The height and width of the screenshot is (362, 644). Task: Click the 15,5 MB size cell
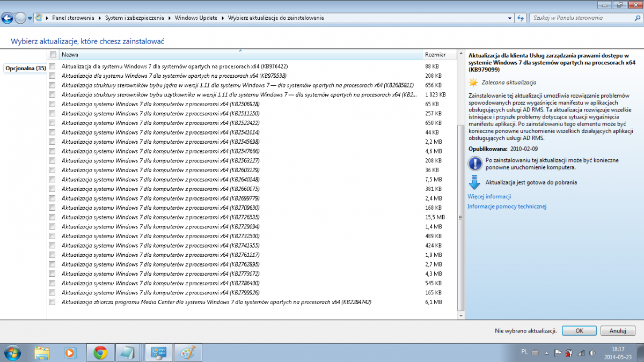435,217
